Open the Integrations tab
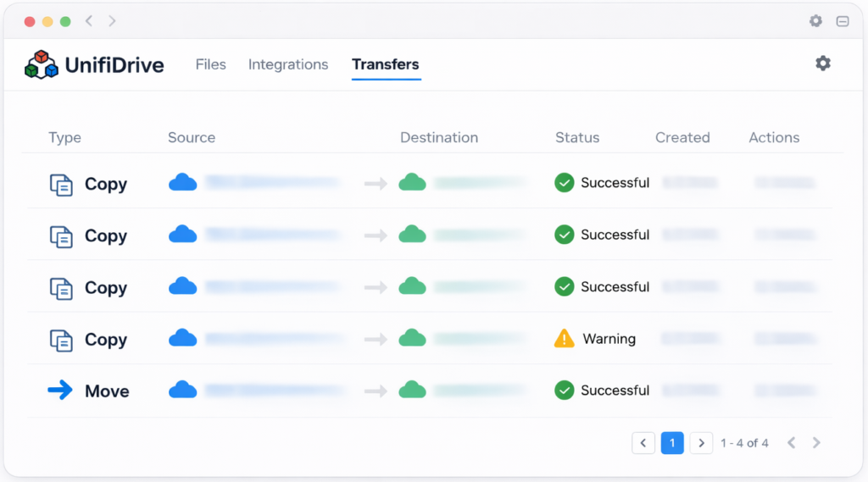 click(287, 64)
